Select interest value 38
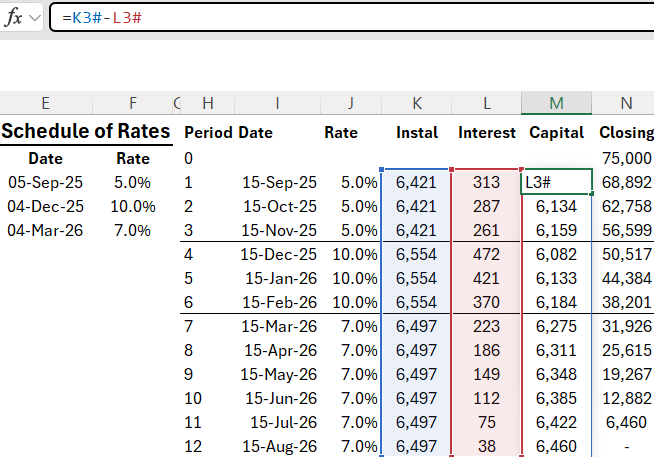 [486, 447]
